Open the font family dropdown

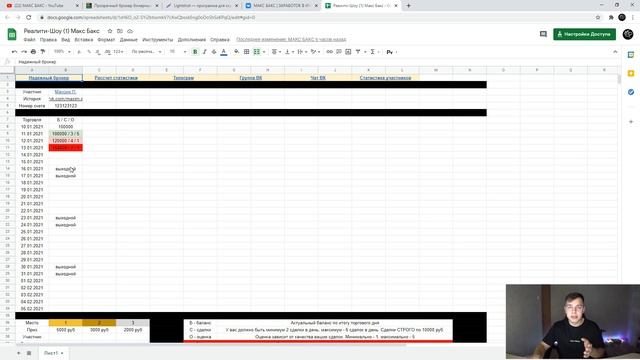tap(147, 52)
